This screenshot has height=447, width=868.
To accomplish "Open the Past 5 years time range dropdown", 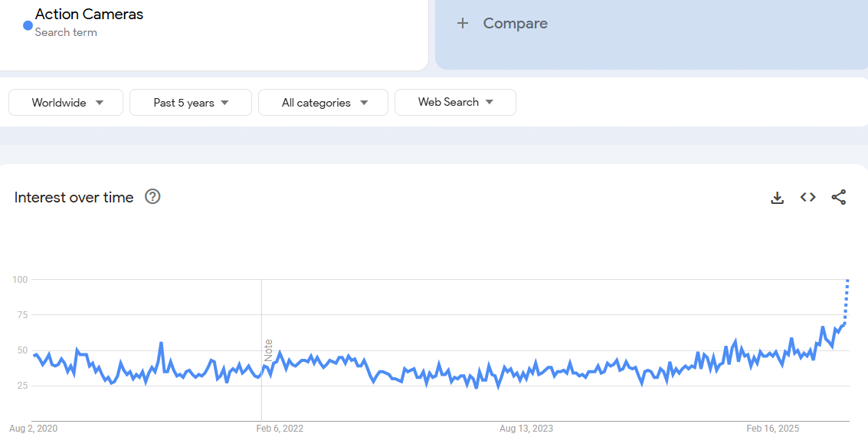I will coord(191,103).
